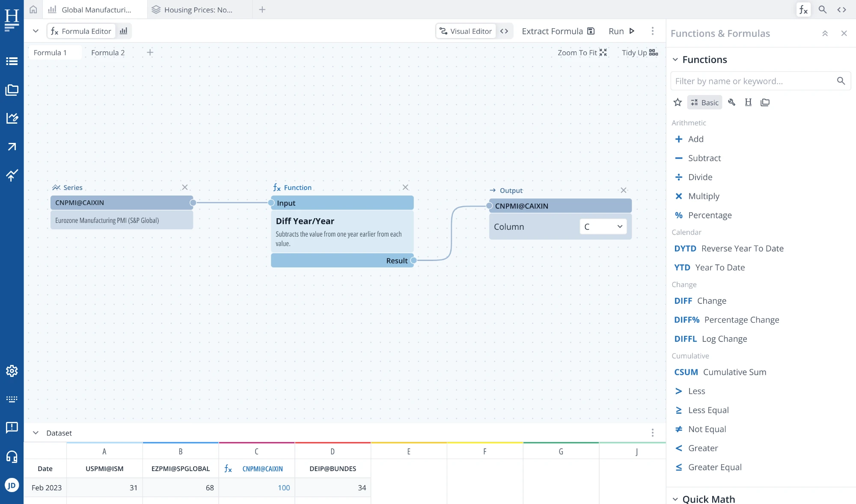This screenshot has width=856, height=504.
Task: Select CNPMI@CAIXIN column header cell
Action: click(257, 468)
